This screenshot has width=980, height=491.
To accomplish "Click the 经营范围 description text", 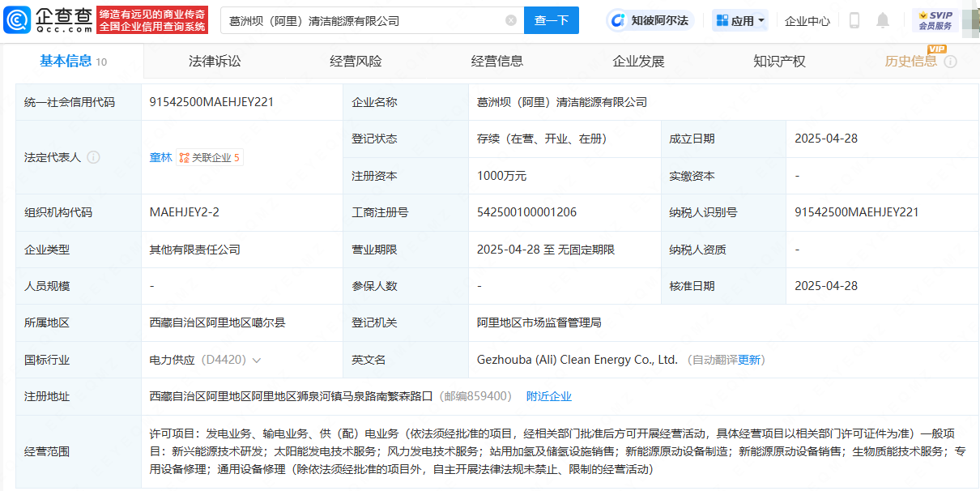I will point(557,451).
